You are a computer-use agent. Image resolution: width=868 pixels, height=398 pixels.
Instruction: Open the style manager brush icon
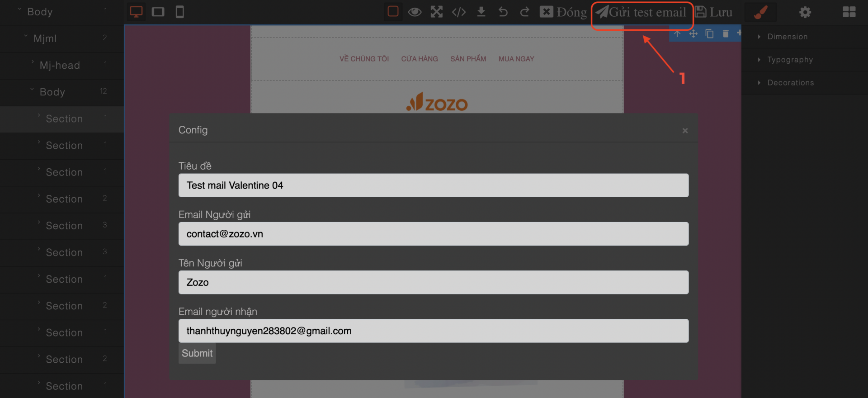point(761,12)
